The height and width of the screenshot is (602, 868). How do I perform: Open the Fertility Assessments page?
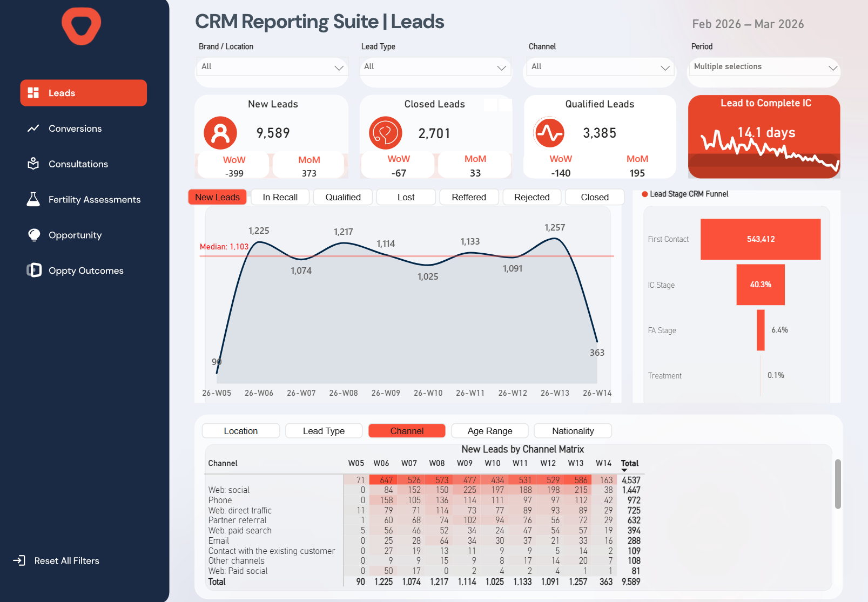(95, 200)
